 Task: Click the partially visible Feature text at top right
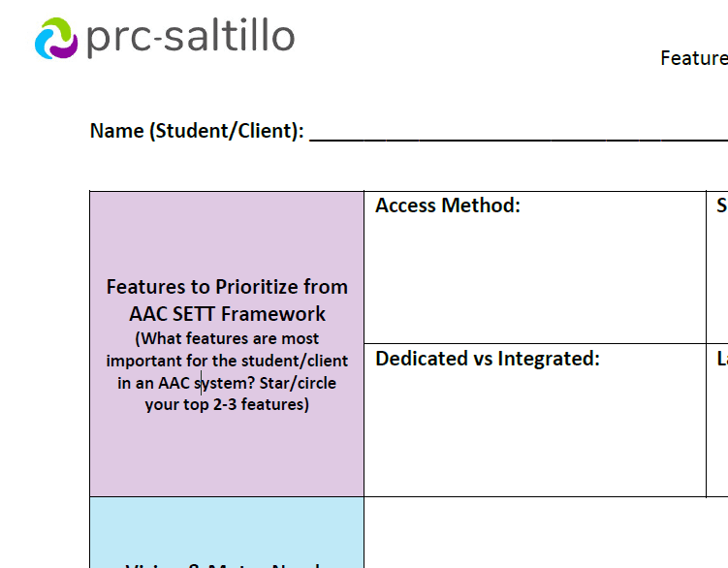(694, 58)
